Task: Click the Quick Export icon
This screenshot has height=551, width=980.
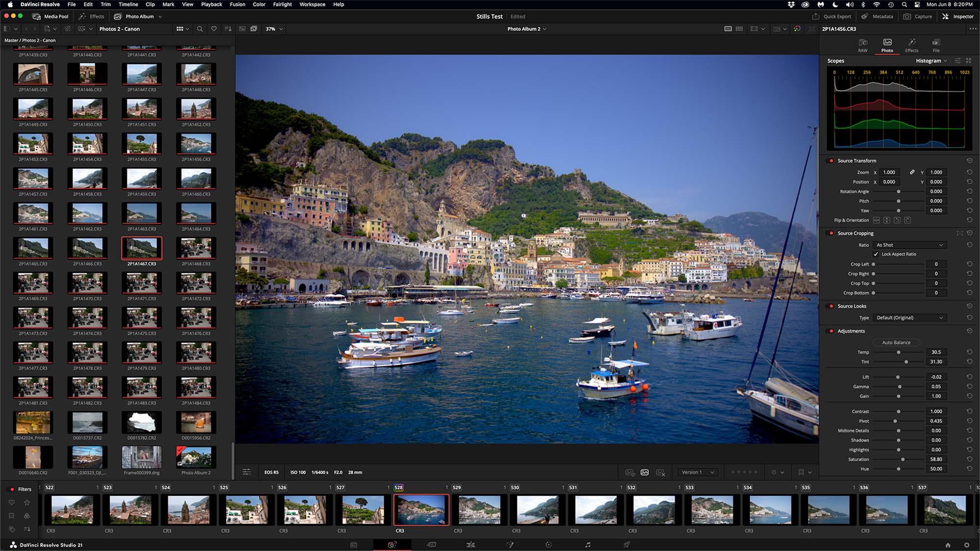Action: 816,16
